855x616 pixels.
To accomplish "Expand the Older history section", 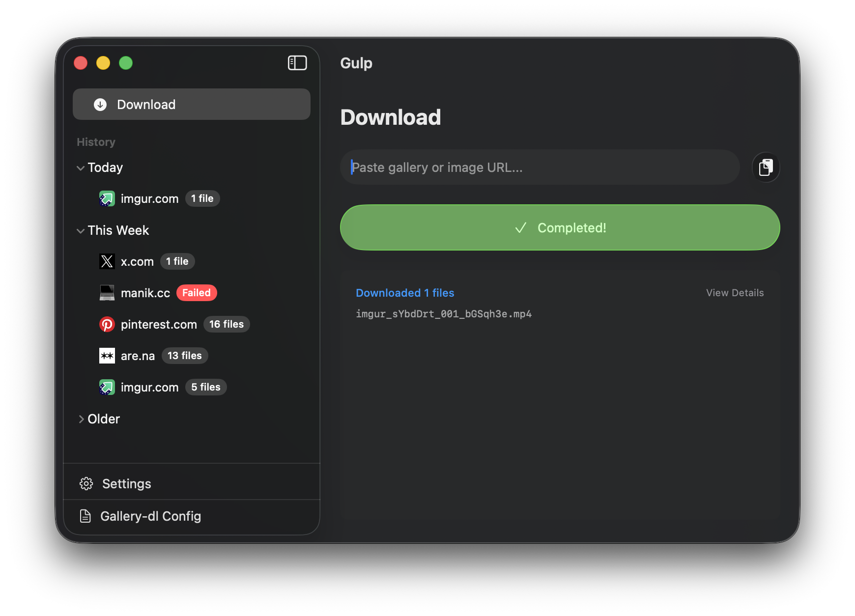I will pyautogui.click(x=82, y=419).
